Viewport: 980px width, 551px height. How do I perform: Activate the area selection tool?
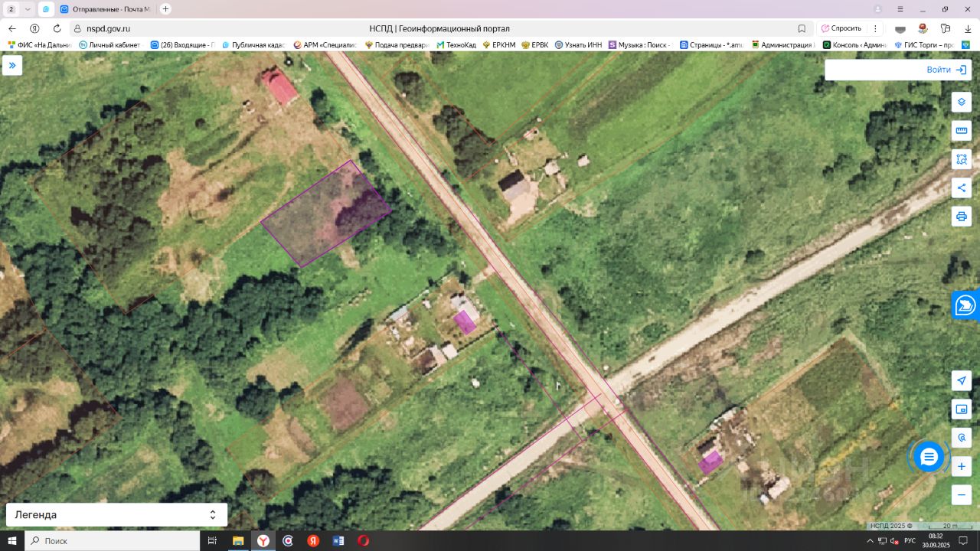pos(962,159)
